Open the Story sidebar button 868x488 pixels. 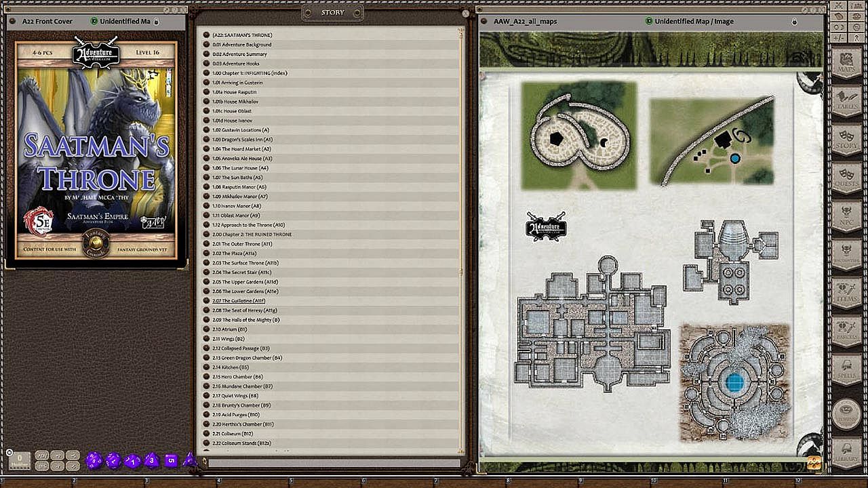[x=846, y=139]
